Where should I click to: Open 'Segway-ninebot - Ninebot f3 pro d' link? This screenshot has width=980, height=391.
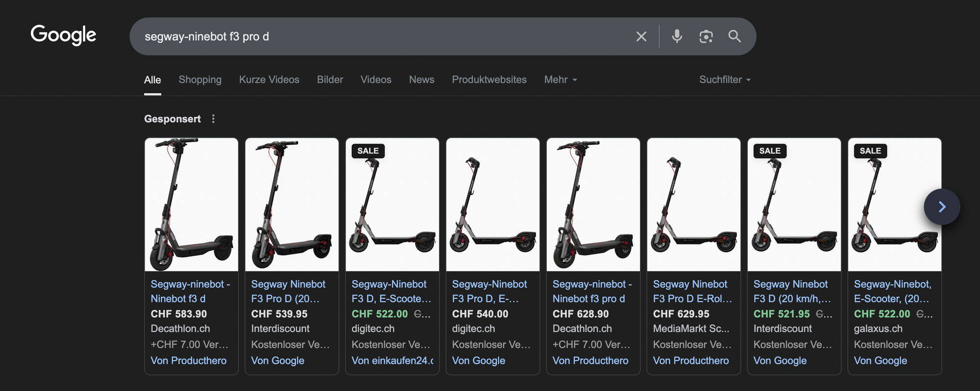point(592,292)
